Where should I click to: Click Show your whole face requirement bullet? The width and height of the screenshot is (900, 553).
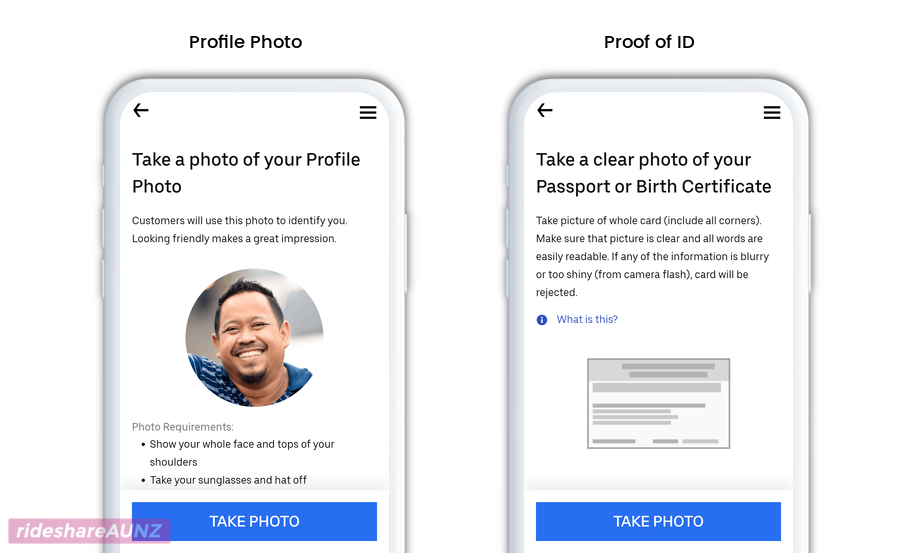pos(242,453)
